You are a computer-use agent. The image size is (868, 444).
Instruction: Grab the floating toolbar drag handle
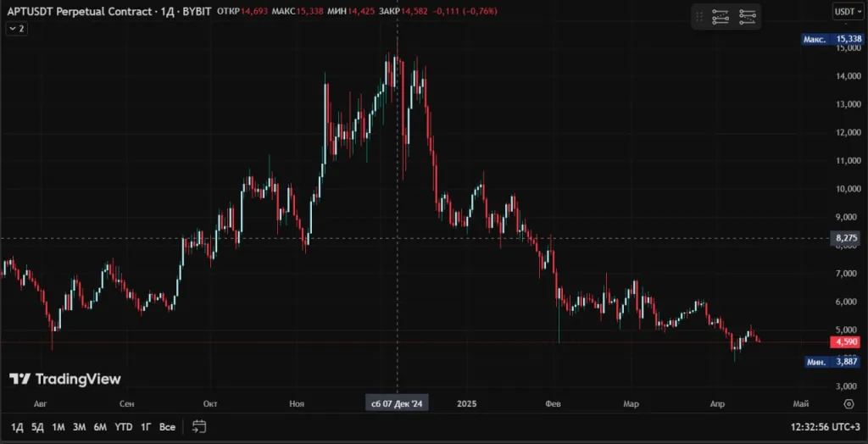coord(699,16)
